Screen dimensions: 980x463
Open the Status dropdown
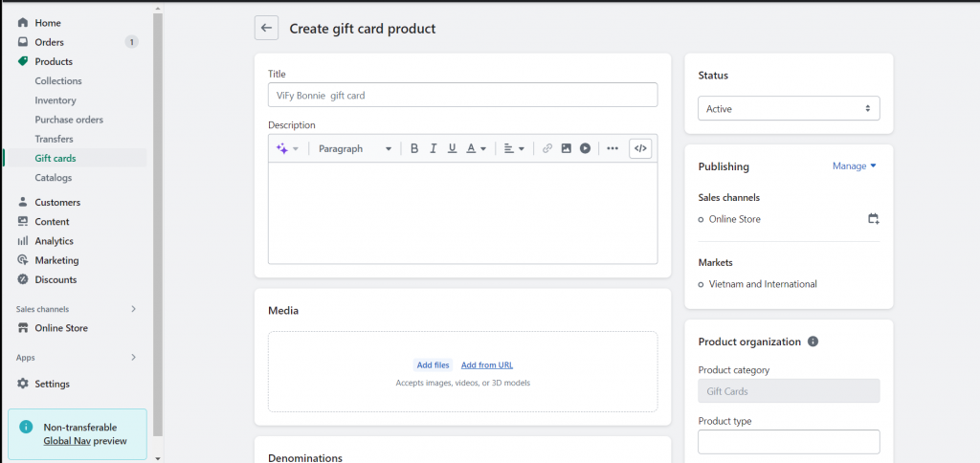point(789,109)
